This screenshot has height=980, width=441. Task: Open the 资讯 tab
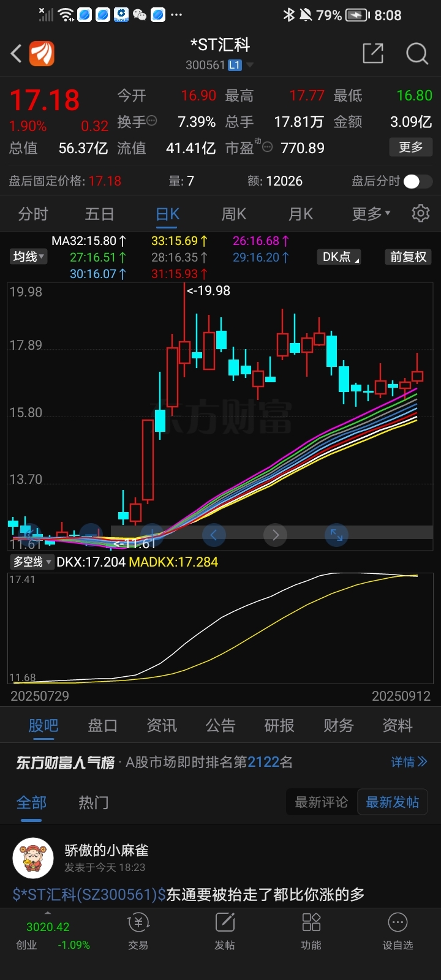coord(162,726)
